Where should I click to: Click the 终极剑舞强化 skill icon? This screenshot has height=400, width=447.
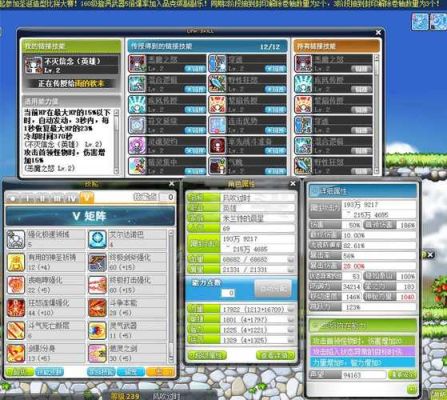97,262
